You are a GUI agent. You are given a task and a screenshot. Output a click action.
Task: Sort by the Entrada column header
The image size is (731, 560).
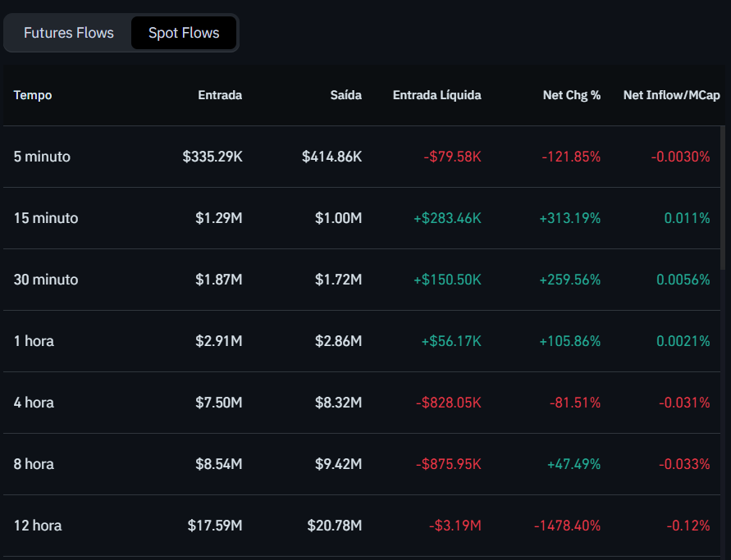click(220, 95)
